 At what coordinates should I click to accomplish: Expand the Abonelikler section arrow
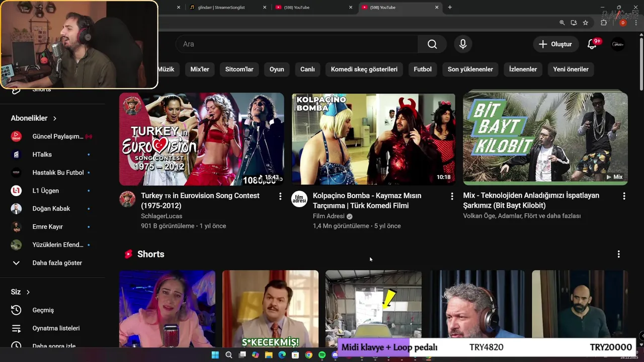point(54,118)
